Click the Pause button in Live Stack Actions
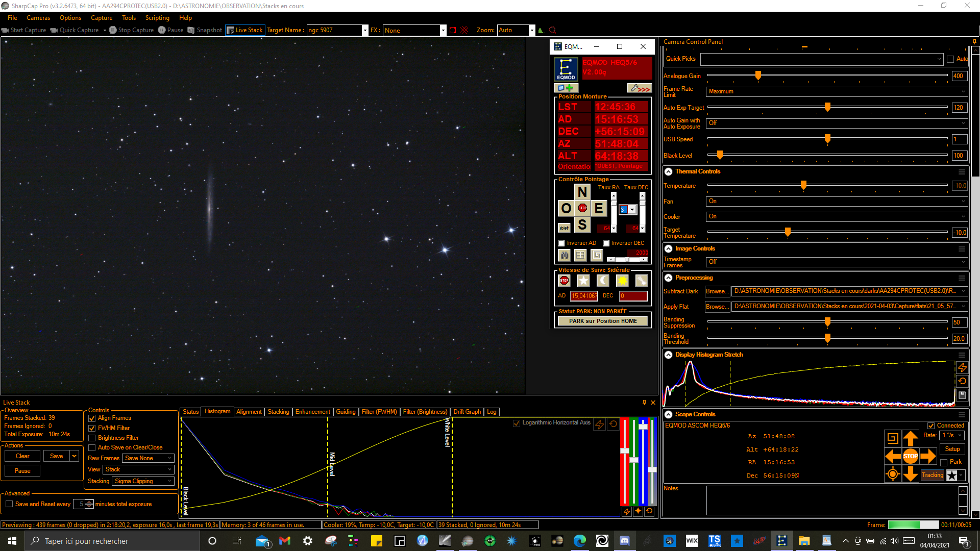980x551 pixels. point(22,471)
